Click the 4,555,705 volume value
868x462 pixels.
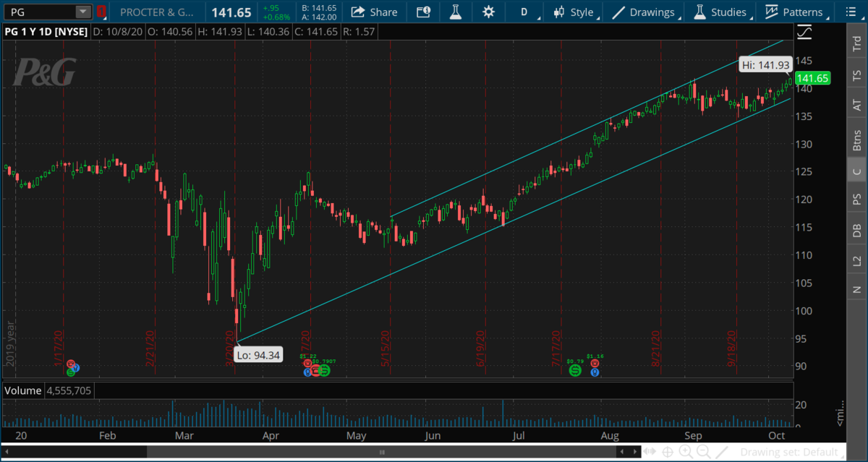point(67,390)
